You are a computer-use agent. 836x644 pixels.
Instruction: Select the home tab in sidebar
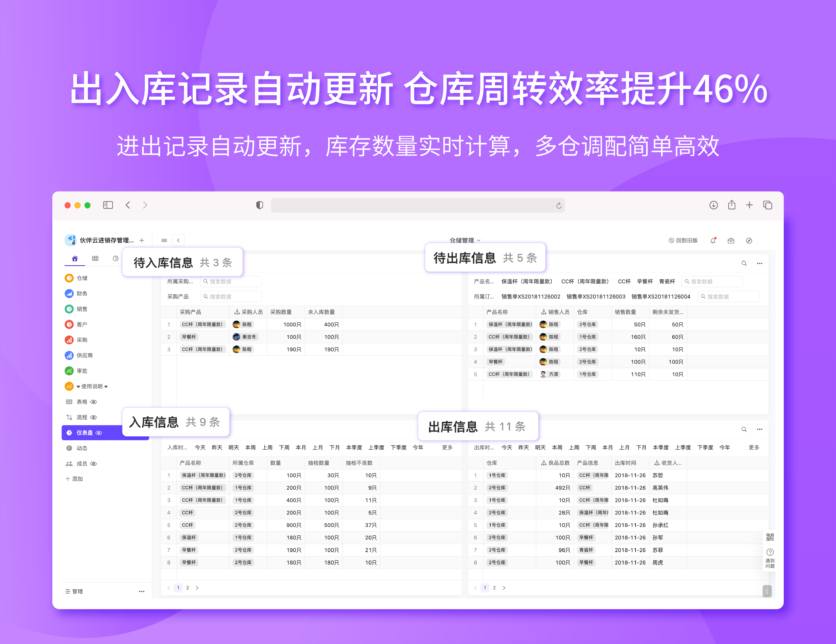75,259
